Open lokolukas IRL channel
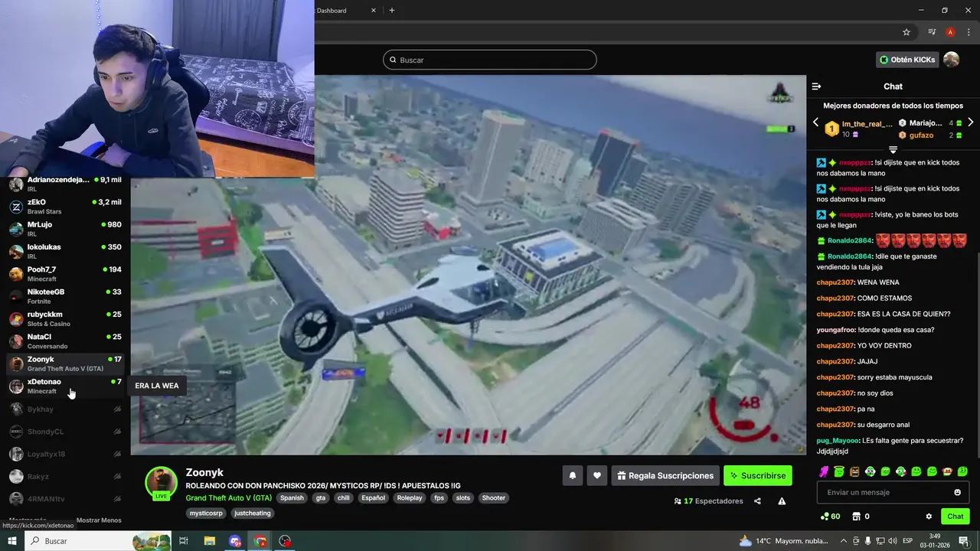This screenshot has height=551, width=980. (x=65, y=252)
